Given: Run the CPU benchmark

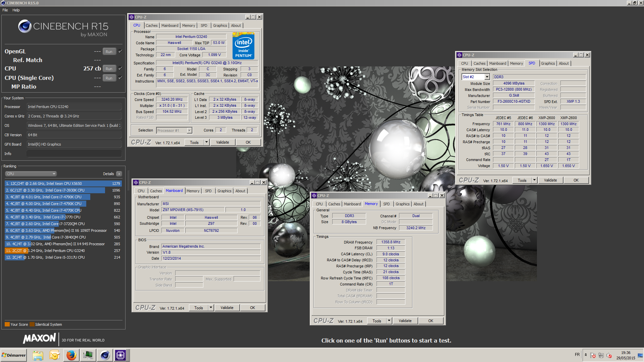Looking at the screenshot, I should (x=109, y=69).
